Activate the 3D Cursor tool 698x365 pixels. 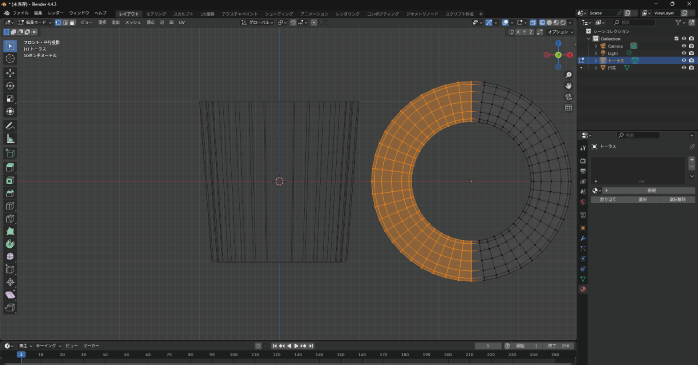tap(10, 59)
